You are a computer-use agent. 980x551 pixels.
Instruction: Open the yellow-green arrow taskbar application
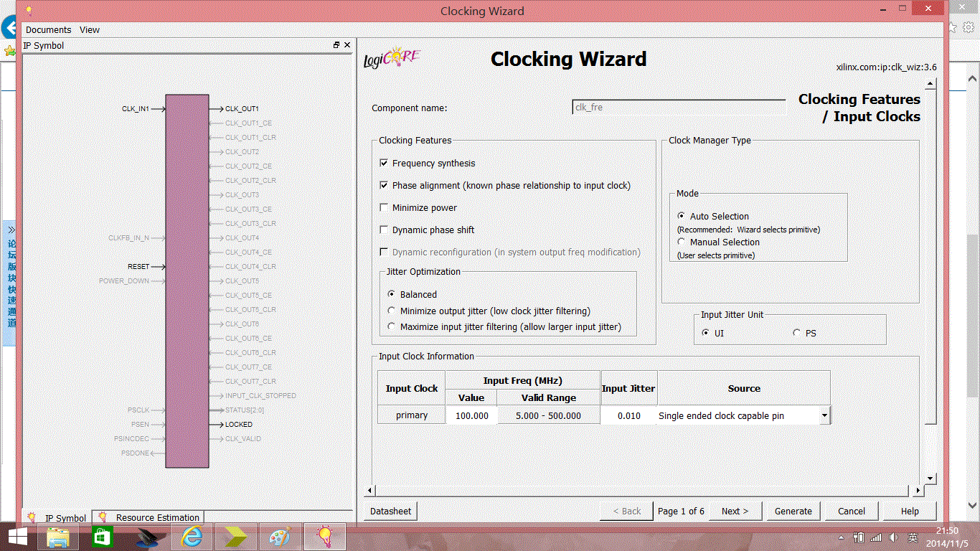pos(235,537)
